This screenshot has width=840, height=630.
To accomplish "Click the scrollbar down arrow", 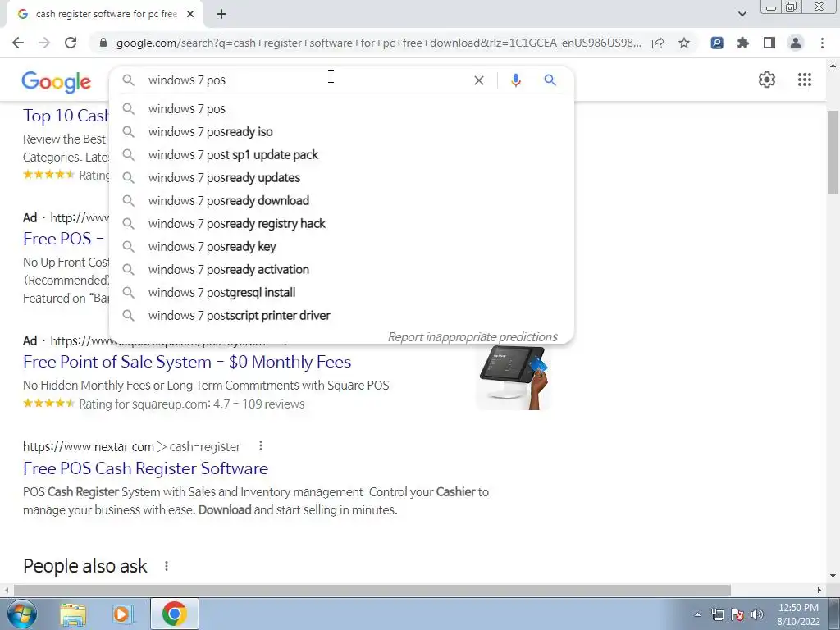I will [x=833, y=577].
